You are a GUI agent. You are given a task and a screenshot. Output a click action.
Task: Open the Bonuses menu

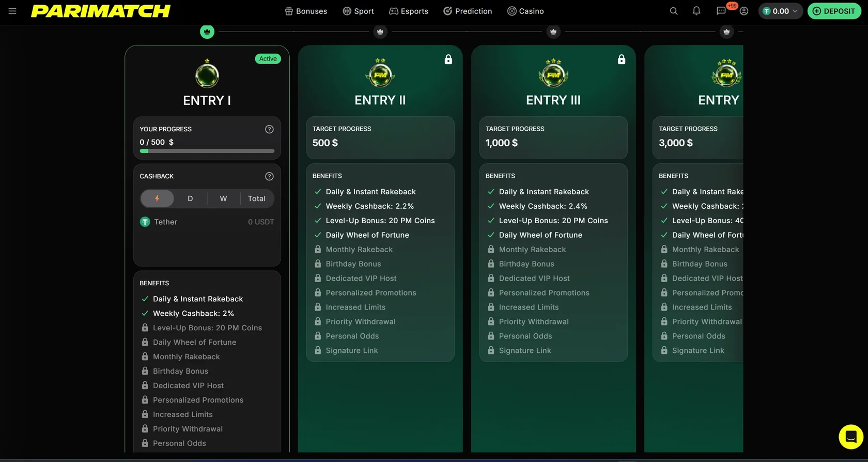pos(306,11)
